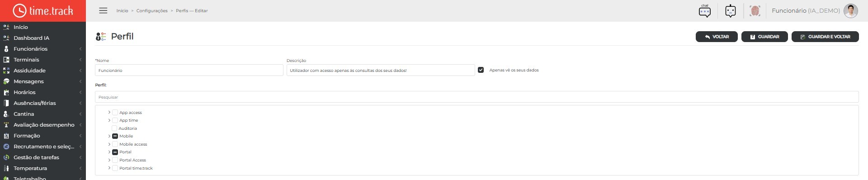Click the Horários sidebar icon

(6, 92)
